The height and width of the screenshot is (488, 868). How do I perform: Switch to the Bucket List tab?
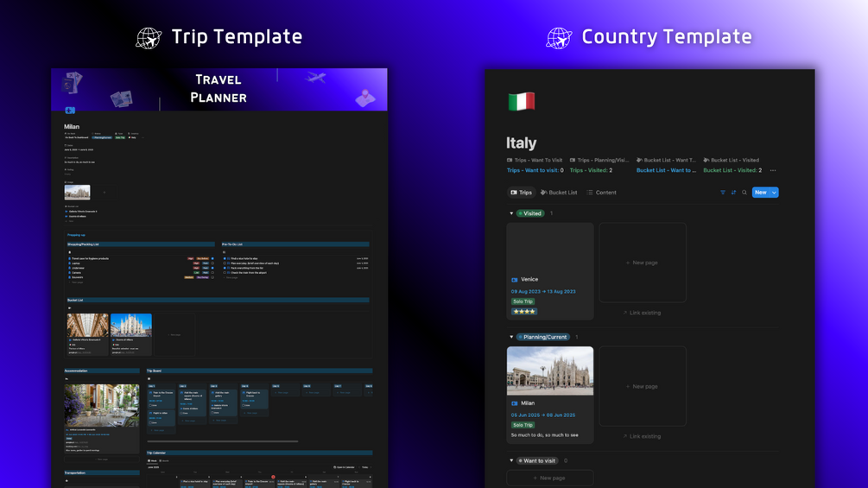(x=559, y=193)
